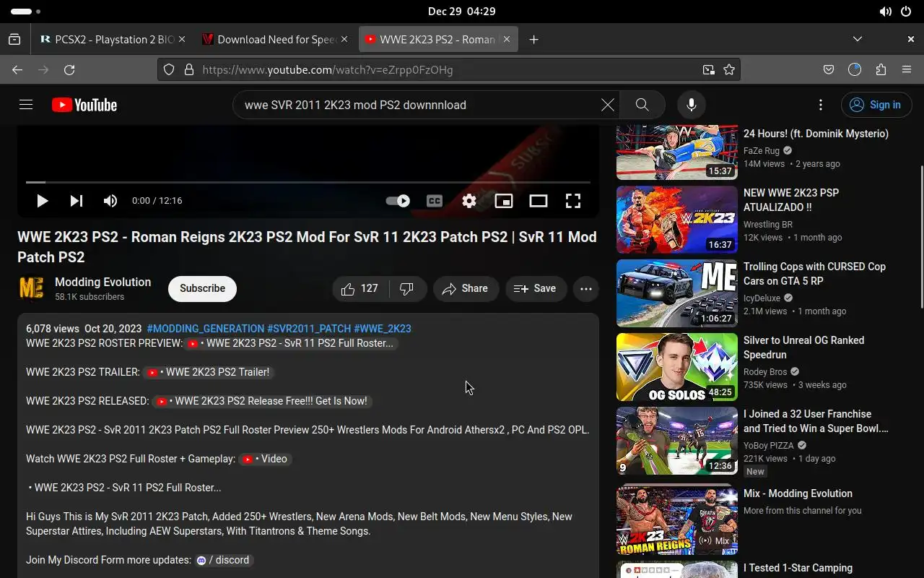The width and height of the screenshot is (924, 578).
Task: Open the #MODDING_GENERATION hashtag
Action: pyautogui.click(x=206, y=329)
